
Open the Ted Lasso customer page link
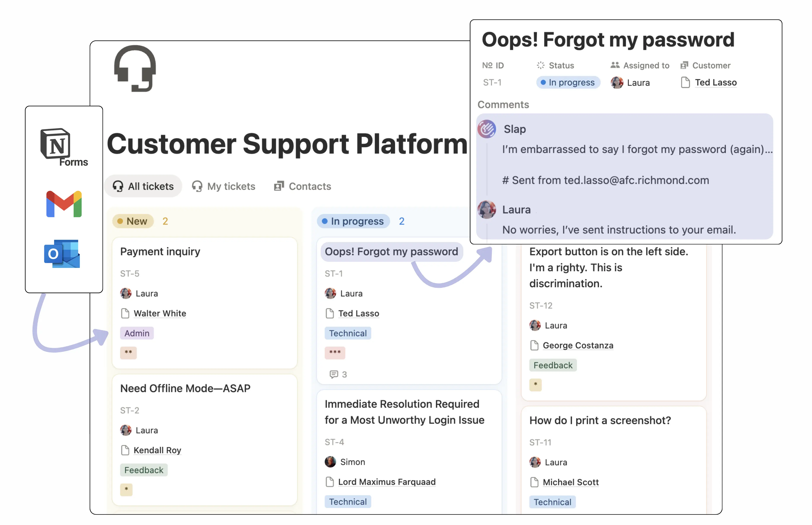tap(716, 82)
